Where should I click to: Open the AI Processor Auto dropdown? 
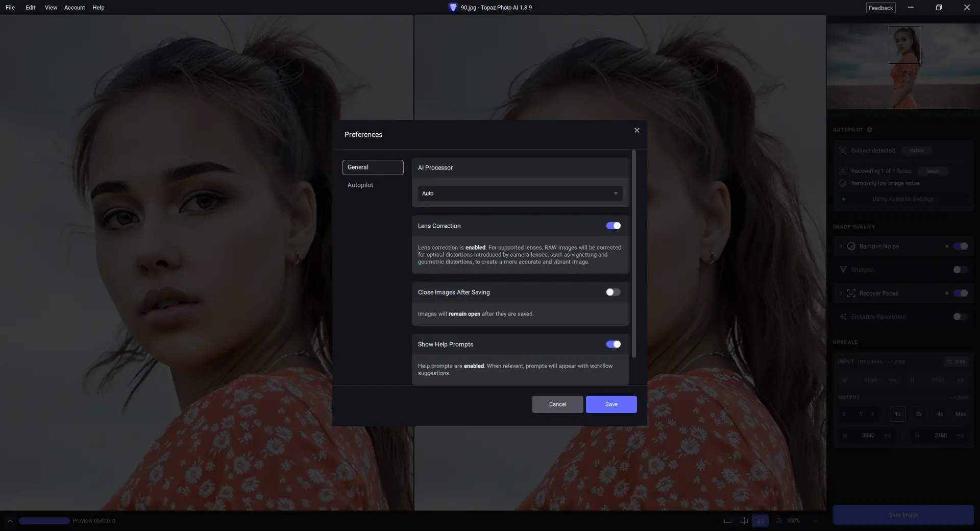tap(520, 194)
